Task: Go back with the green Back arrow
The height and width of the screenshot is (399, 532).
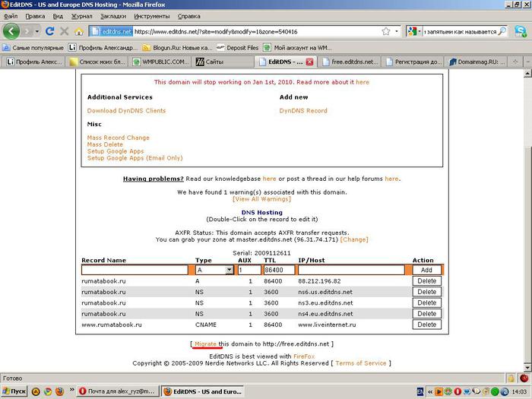Action: pos(11,31)
